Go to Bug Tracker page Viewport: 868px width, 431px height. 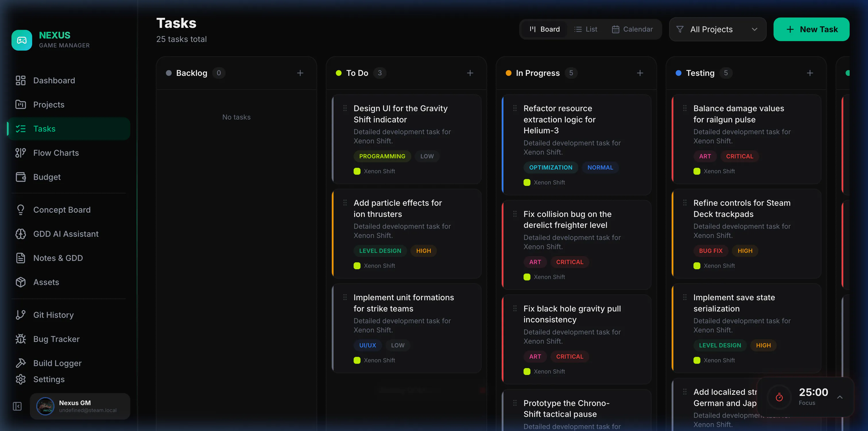[68, 339]
